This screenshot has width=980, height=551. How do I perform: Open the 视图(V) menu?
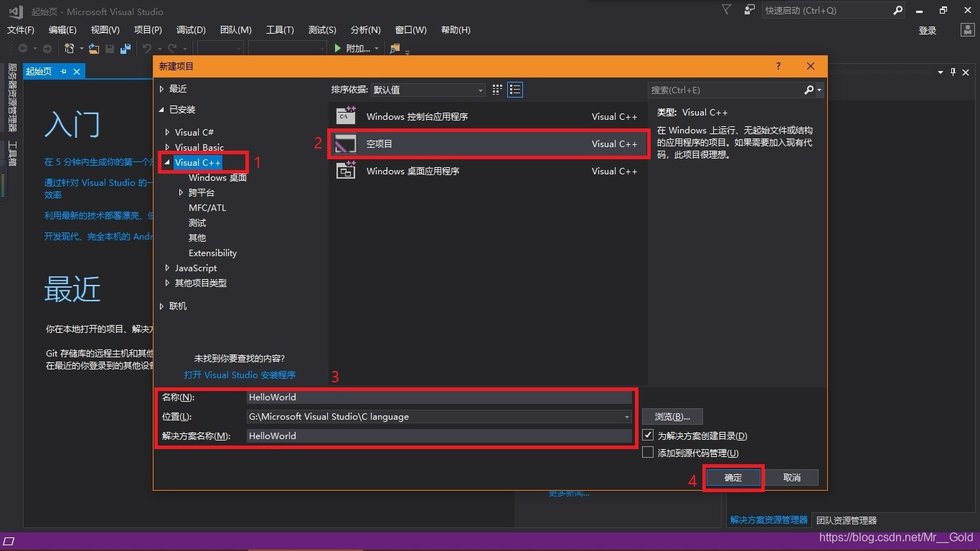[x=105, y=29]
